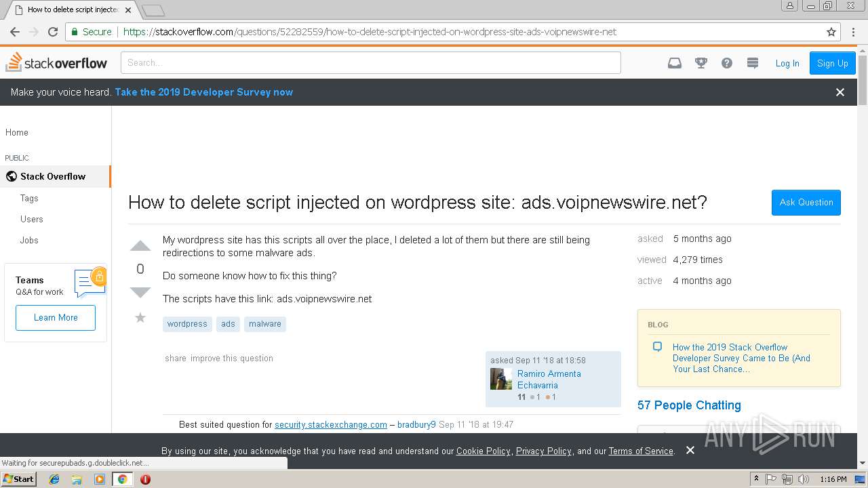Open the media player taskbar icon
Image resolution: width=868 pixels, height=488 pixels.
100,479
